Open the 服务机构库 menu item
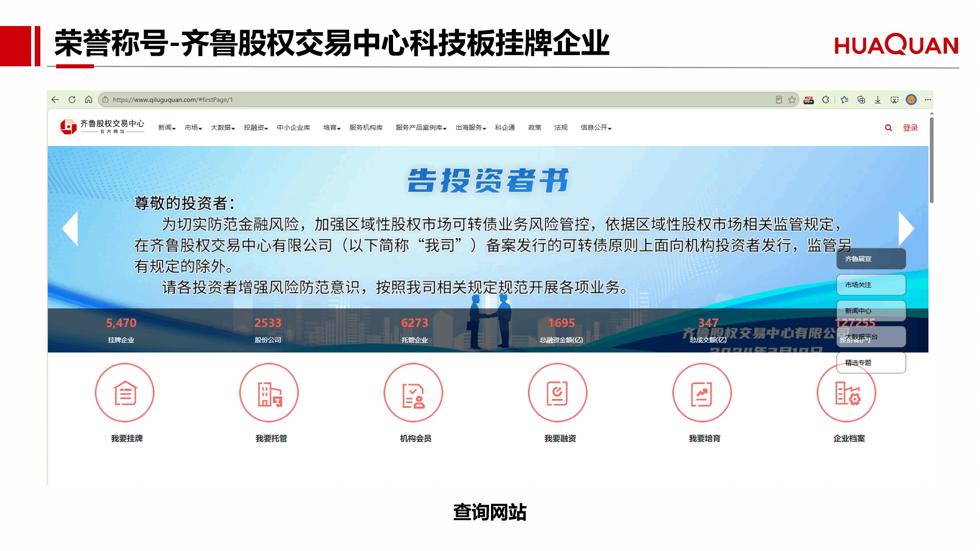The image size is (980, 551). pyautogui.click(x=366, y=128)
